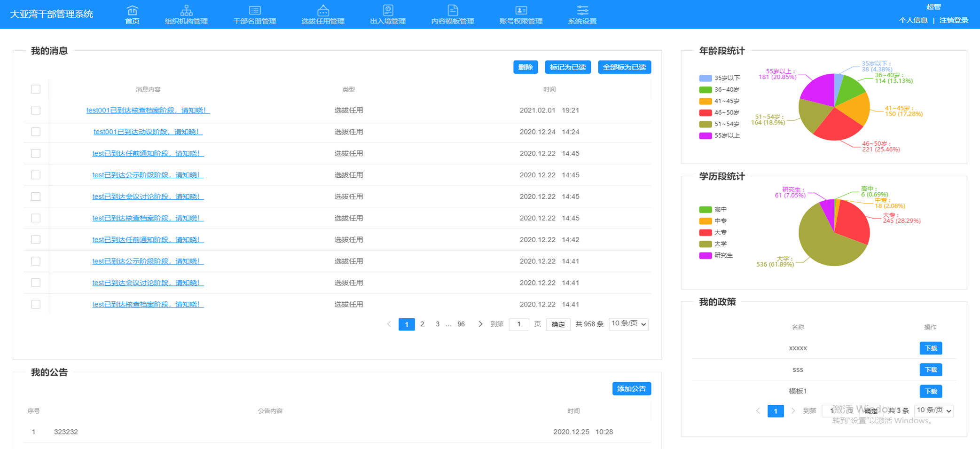This screenshot has width=980, height=449.
Task: Tick the select-all checkbox in message header
Action: pos(36,89)
